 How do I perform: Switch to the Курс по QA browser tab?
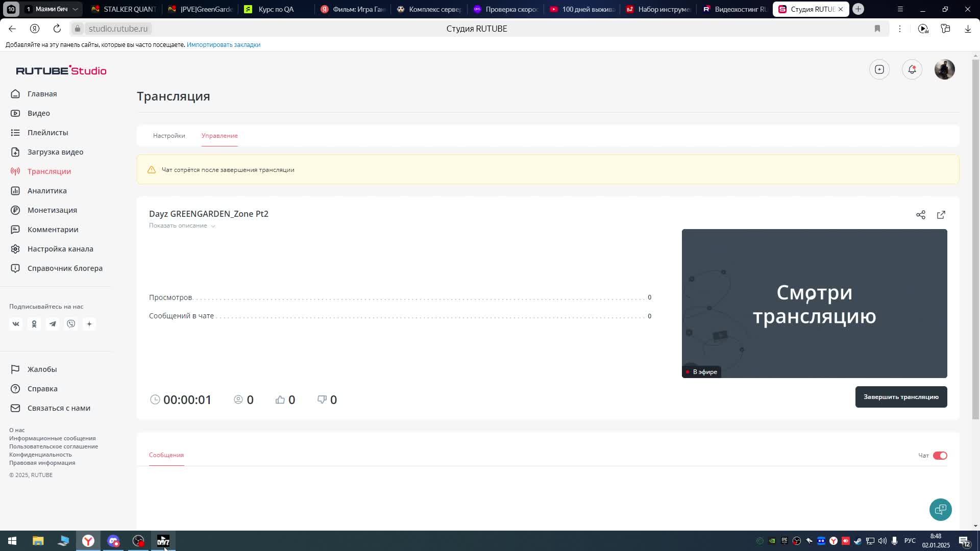[276, 9]
